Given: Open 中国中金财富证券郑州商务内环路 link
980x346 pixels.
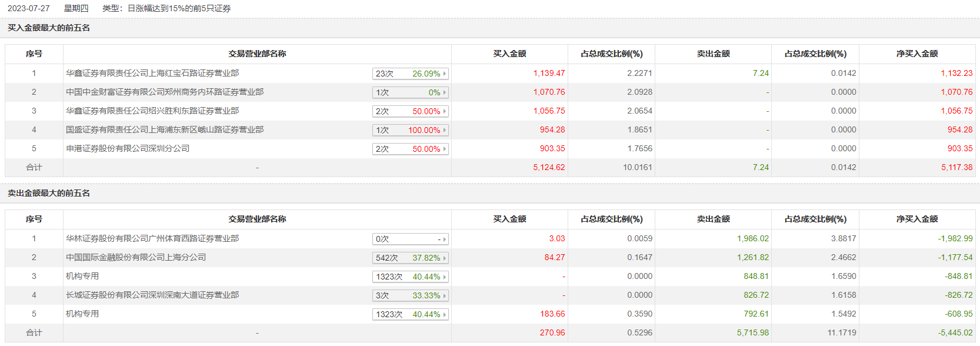Looking at the screenshot, I should point(165,92).
